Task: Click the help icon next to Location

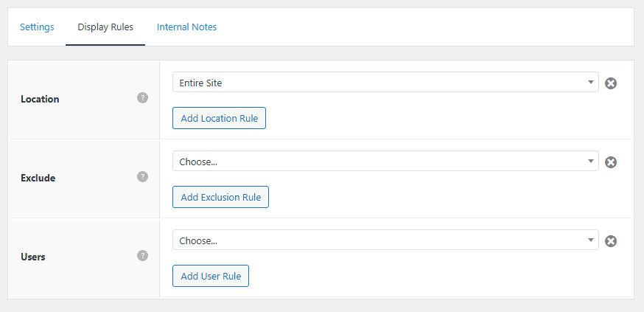Action: click(143, 98)
